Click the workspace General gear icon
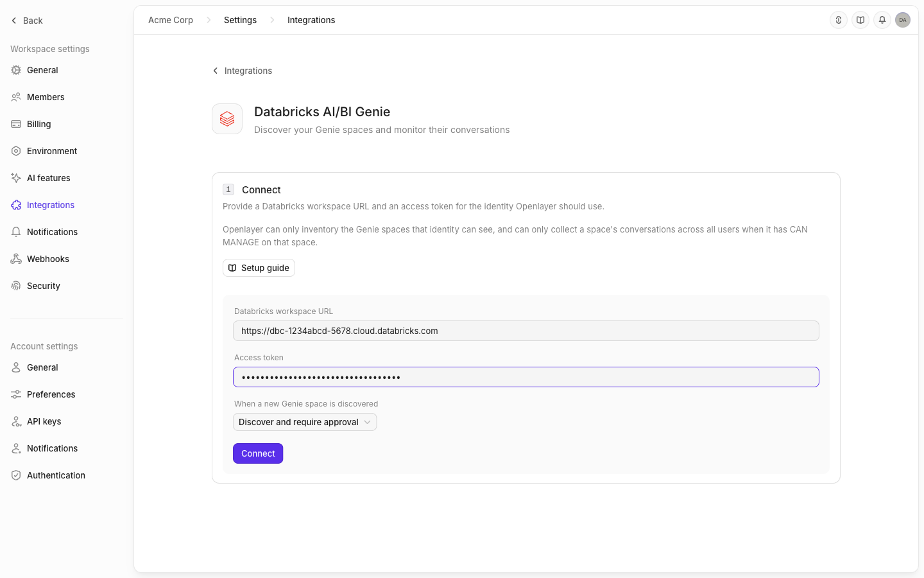The height and width of the screenshot is (578, 924). click(16, 70)
